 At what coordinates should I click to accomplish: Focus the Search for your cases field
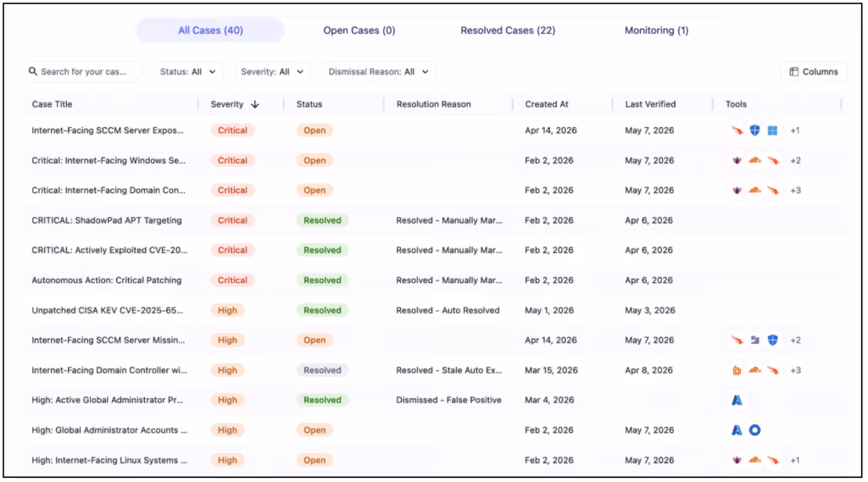click(84, 72)
